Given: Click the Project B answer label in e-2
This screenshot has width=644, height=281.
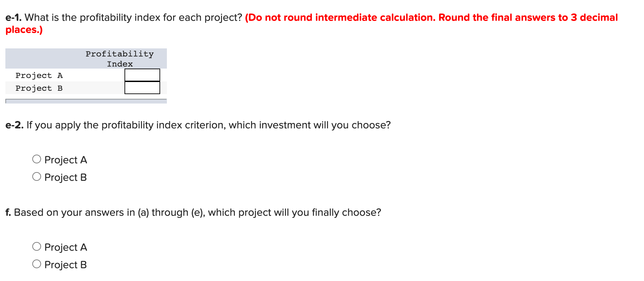Looking at the screenshot, I should click(x=66, y=177).
